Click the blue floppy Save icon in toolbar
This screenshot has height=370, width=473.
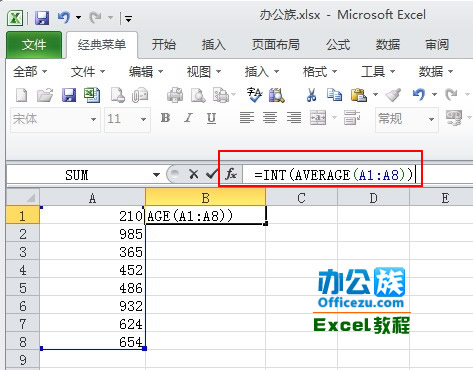69,95
